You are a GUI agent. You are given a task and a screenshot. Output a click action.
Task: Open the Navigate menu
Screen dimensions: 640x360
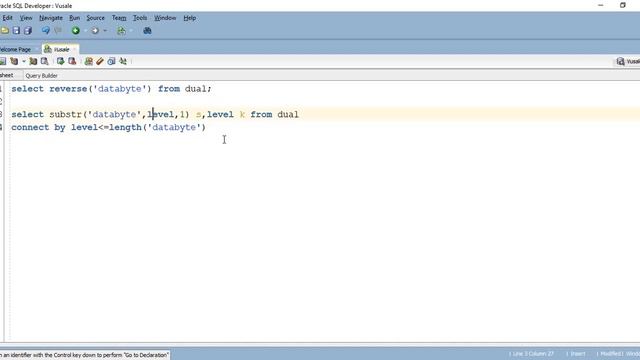click(x=51, y=18)
